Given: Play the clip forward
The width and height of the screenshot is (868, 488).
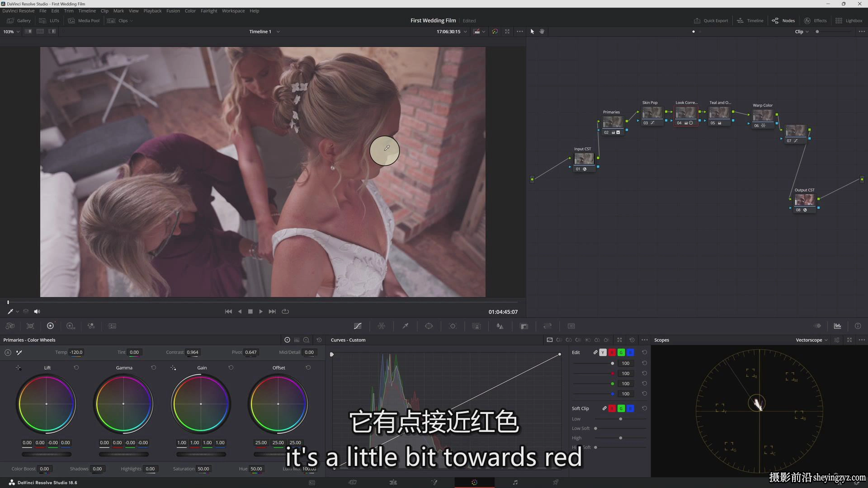Looking at the screenshot, I should 261,311.
